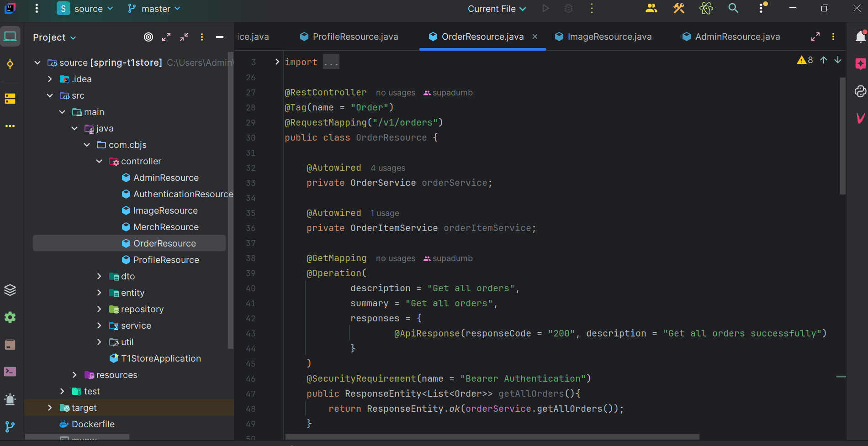This screenshot has width=868, height=446.
Task: Switch to ImageResource.java tab
Action: (x=603, y=37)
